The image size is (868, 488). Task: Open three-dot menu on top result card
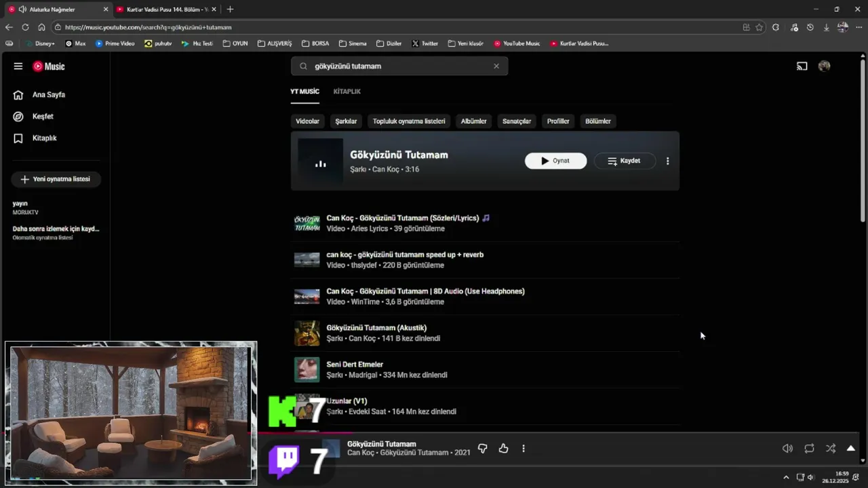(x=668, y=161)
